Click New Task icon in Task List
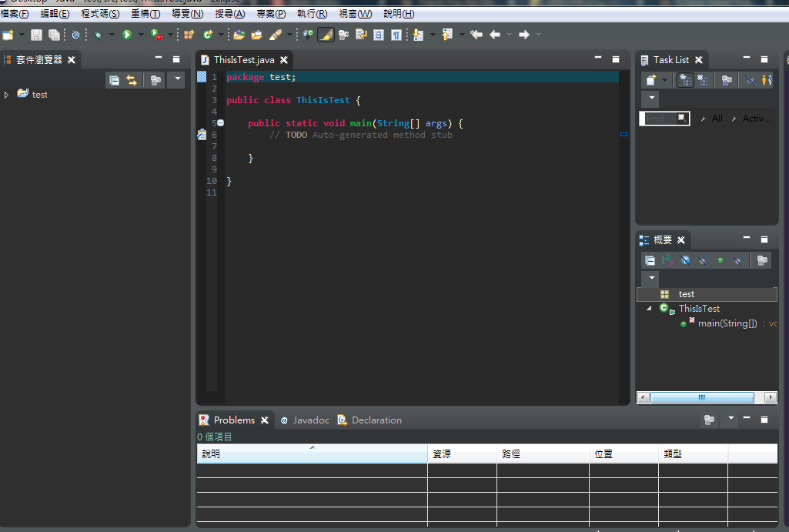Screen dimensions: 789x532 point(651,80)
